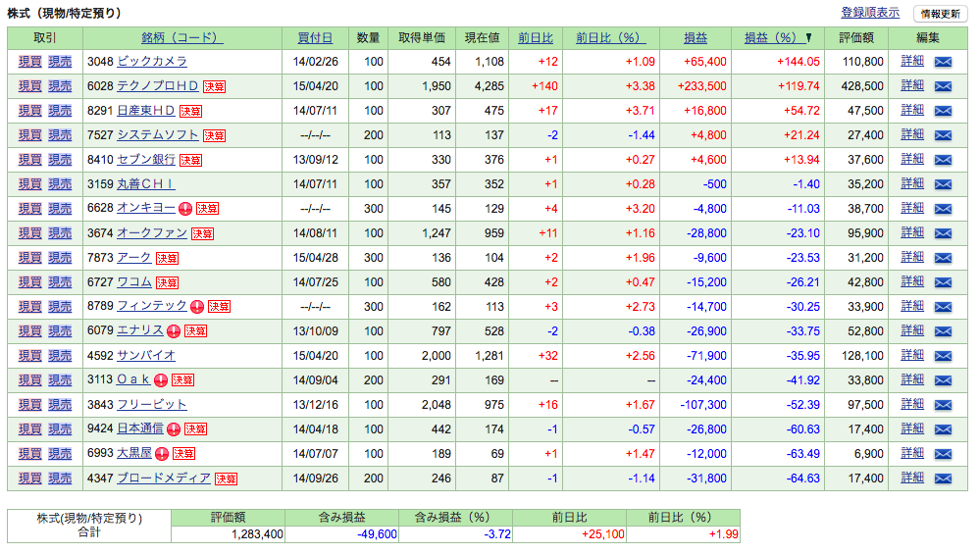Screen dimensions: 980x554
Task: Click 現売 for フリービット
Action: point(60,405)
